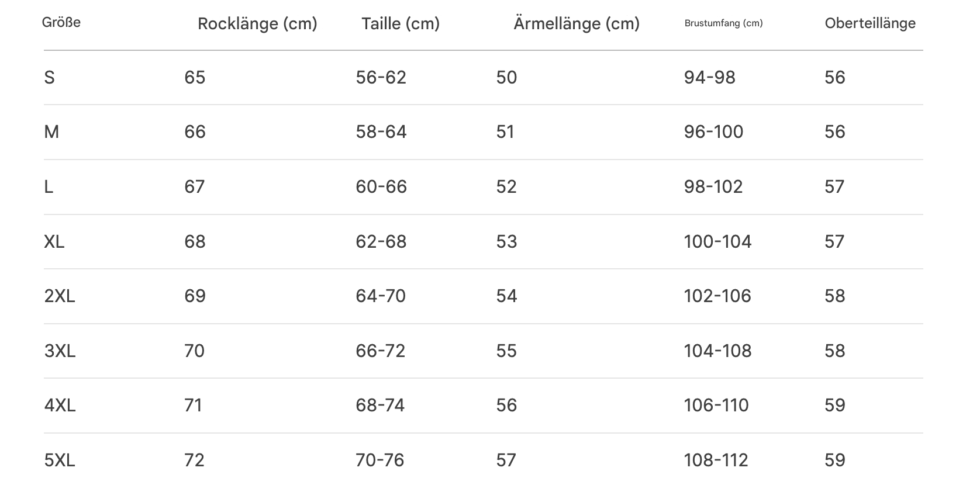Click the Taille (cm) header
The height and width of the screenshot is (478, 980).
401,24
